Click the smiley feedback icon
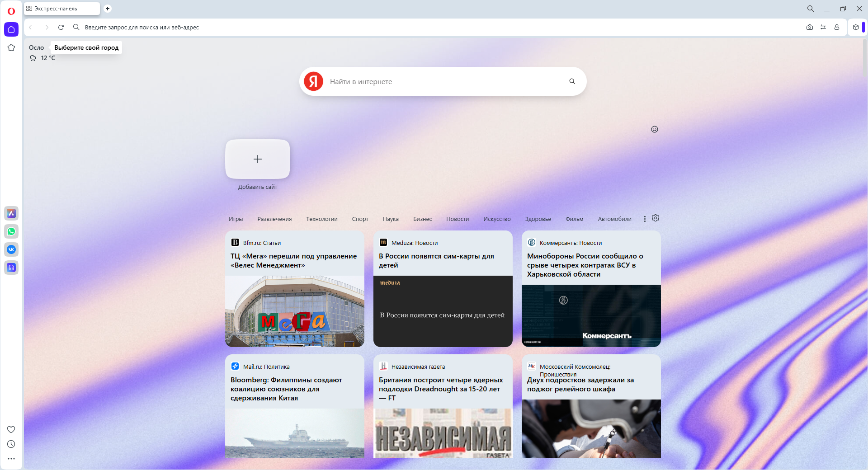 655,129
